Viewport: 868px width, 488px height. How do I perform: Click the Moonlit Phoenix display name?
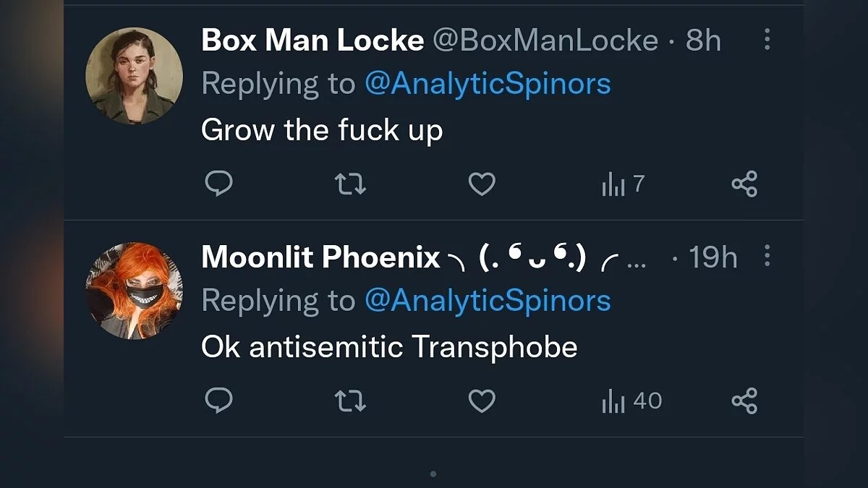pyautogui.click(x=320, y=257)
